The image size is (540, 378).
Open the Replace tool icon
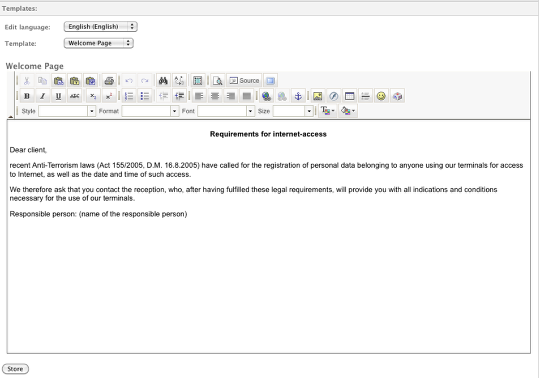pyautogui.click(x=179, y=81)
